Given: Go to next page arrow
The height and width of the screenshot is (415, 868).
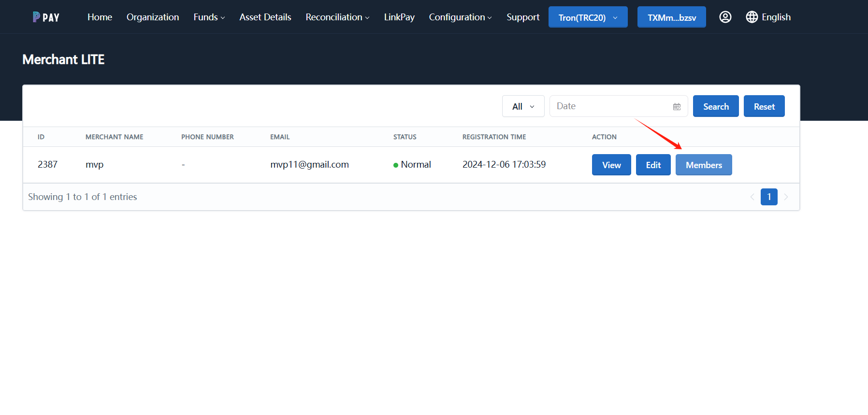Looking at the screenshot, I should tap(786, 197).
